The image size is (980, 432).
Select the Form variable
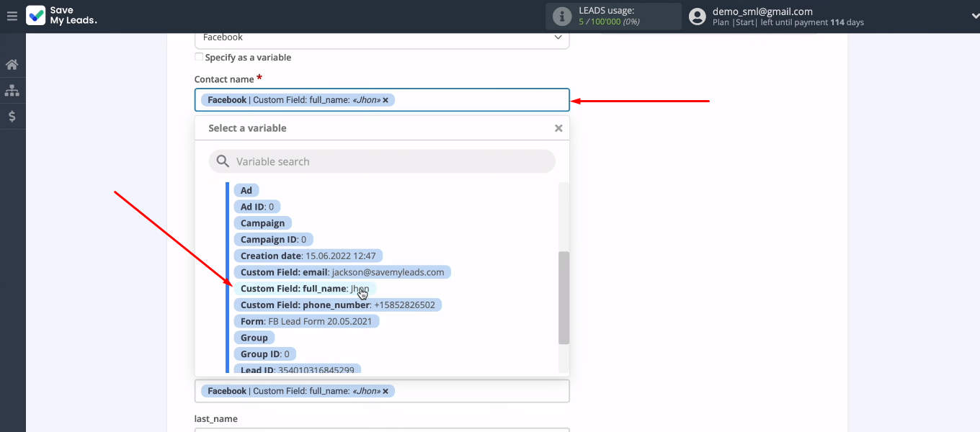pos(306,321)
